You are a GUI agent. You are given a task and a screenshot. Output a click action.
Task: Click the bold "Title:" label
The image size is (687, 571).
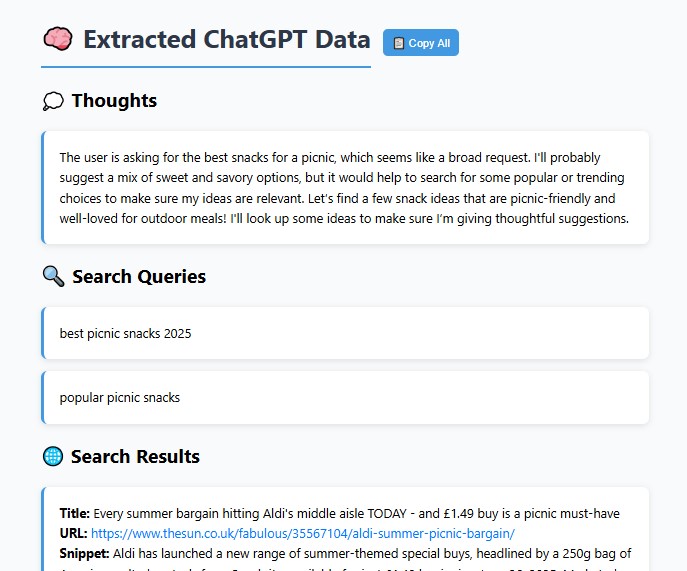point(75,513)
